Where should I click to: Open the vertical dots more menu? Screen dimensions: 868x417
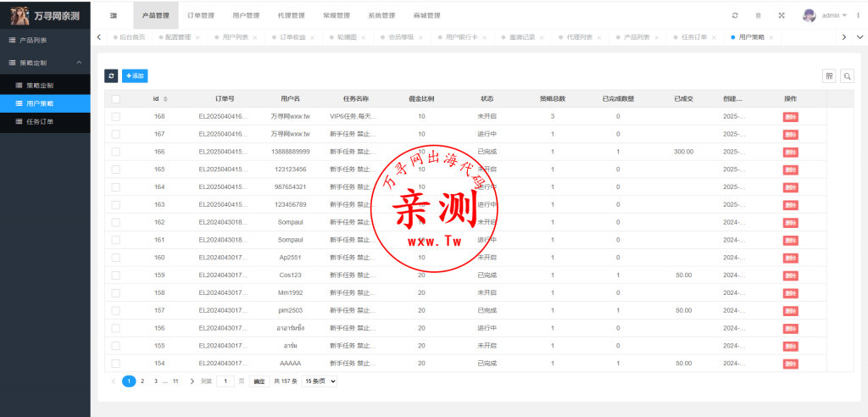pos(858,15)
